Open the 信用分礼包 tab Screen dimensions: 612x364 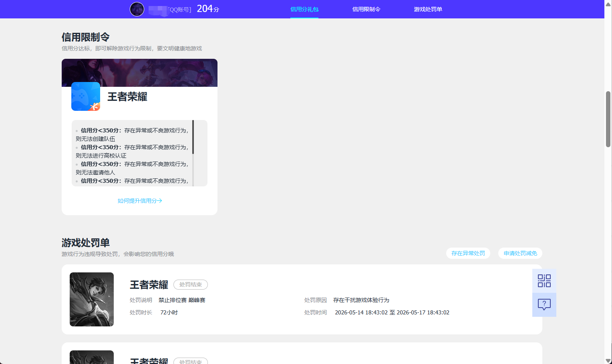click(x=304, y=9)
